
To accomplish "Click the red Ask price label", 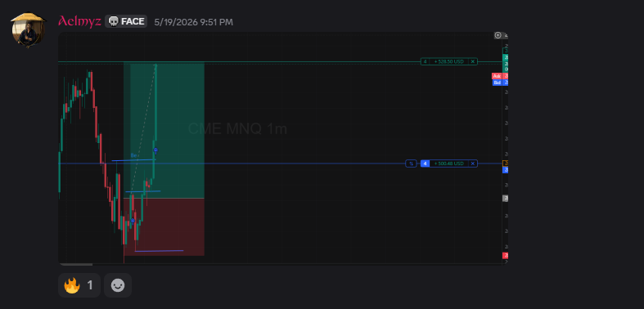I will pos(497,76).
